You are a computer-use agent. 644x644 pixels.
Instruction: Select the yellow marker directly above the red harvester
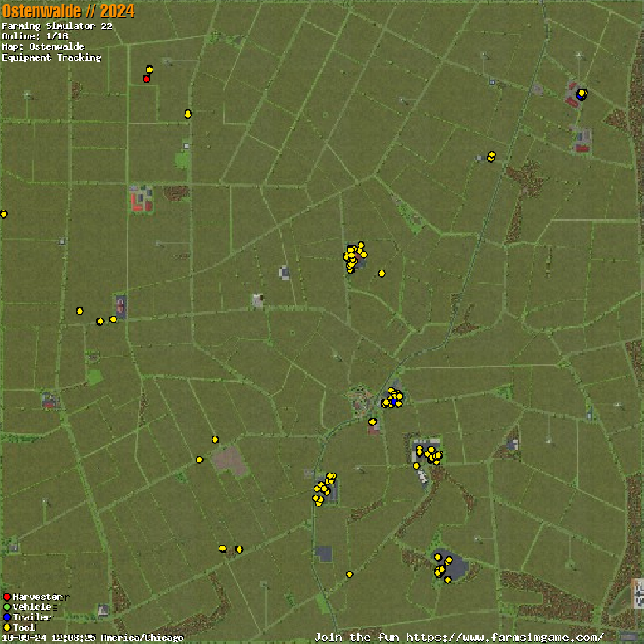click(149, 69)
